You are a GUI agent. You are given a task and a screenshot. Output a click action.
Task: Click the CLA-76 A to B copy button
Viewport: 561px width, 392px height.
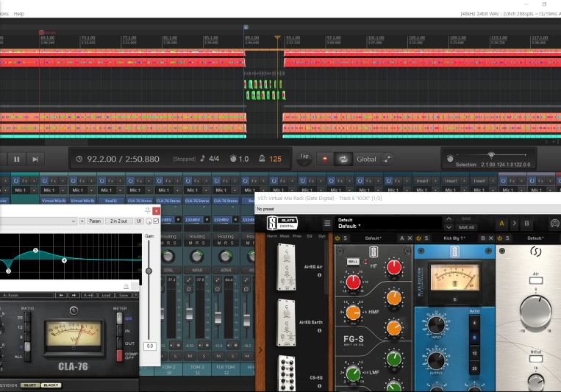click(x=87, y=296)
